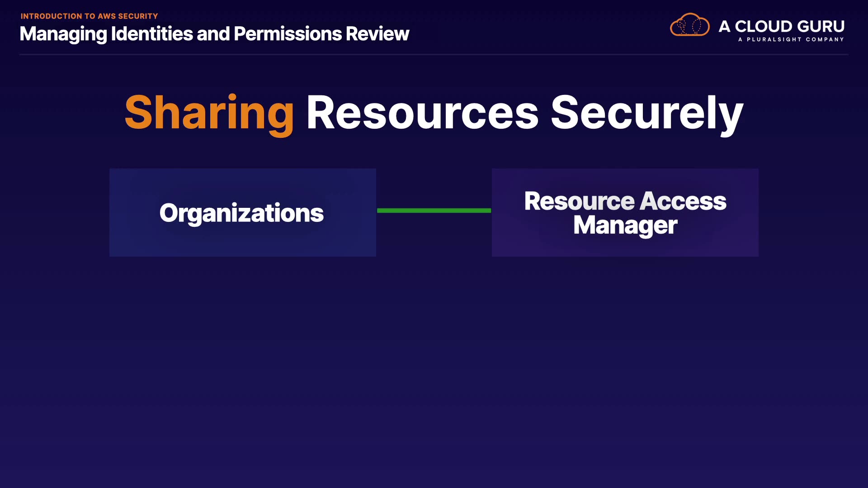
Task: Click the INTRODUCTION word in the orange course label
Action: click(51, 16)
